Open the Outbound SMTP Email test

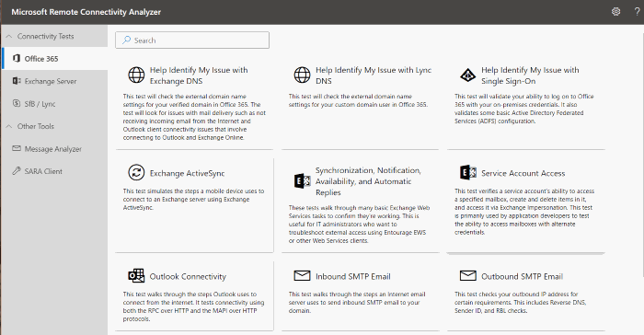coord(522,276)
